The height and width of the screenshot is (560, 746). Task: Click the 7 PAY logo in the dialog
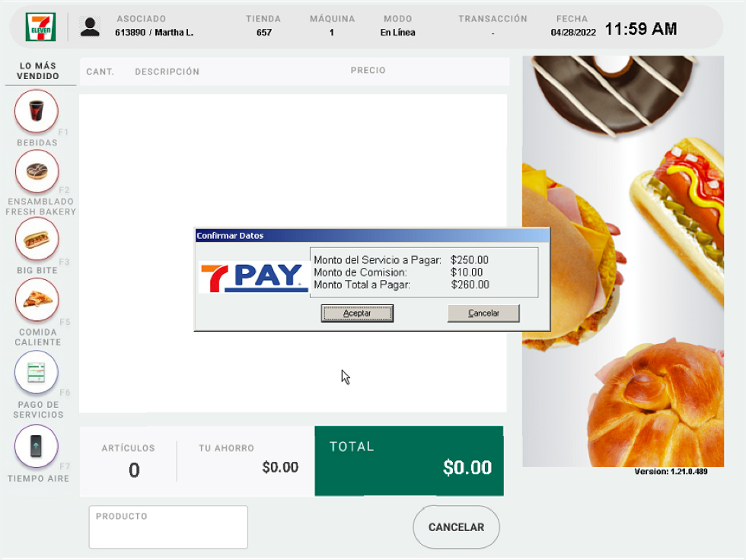[253, 278]
